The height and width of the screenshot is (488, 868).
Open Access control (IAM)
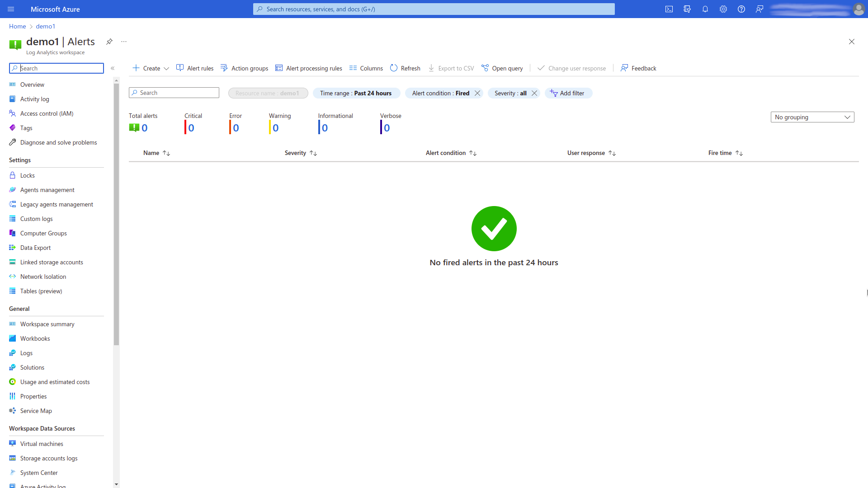[57, 113]
